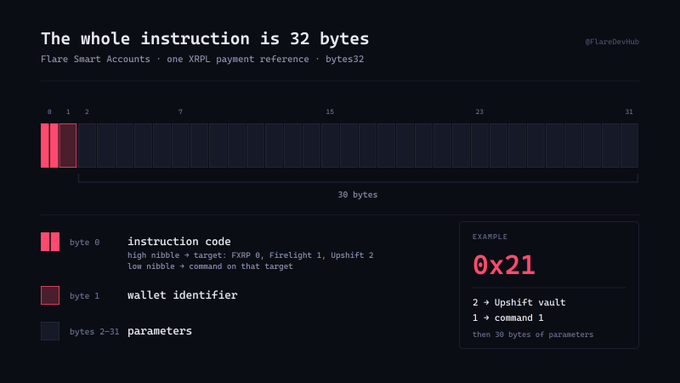Viewport: 680px width, 383px height.
Task: Click the subtitle 'Flare Smart Accounts · one XRPL payment reference'
Action: click(x=175, y=59)
